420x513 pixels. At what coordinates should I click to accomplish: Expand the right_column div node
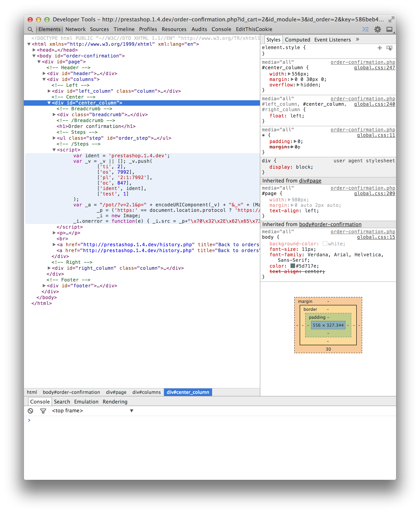(x=49, y=268)
